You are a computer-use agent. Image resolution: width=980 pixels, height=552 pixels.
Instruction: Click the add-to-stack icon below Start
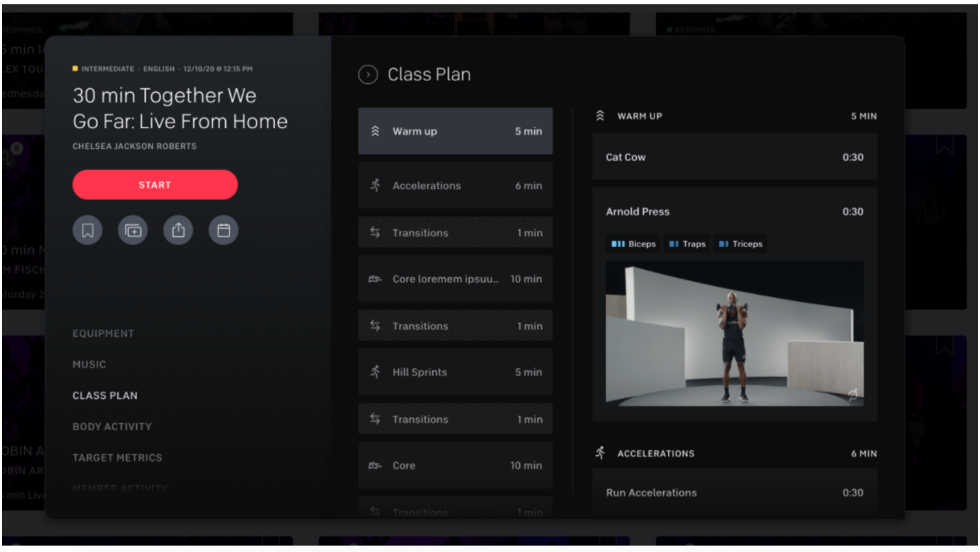(132, 229)
